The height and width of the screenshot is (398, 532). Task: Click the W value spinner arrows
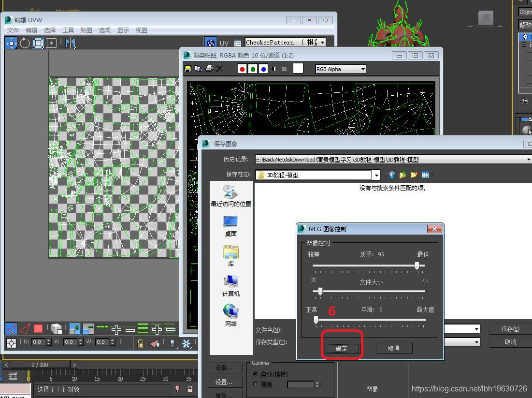pyautogui.click(x=112, y=342)
